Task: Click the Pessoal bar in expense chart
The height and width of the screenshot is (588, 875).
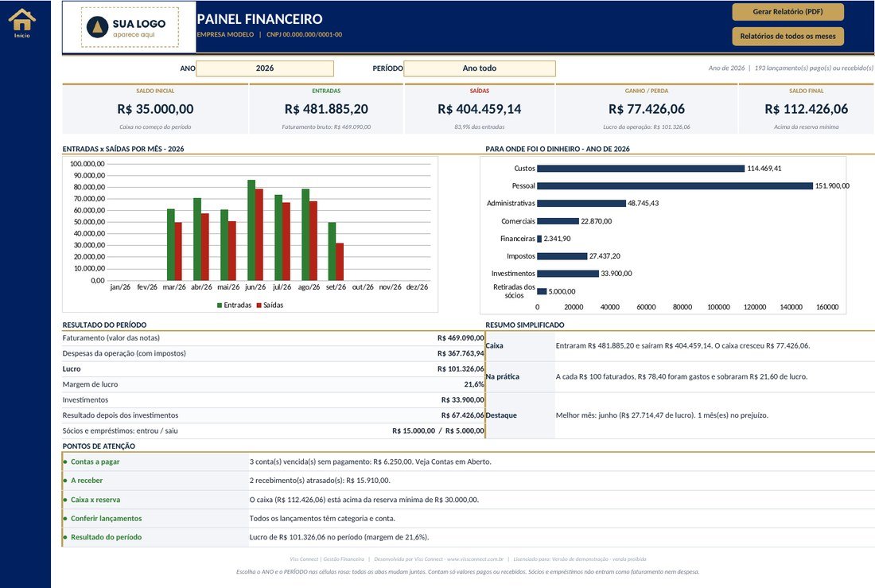Action: 675,186
